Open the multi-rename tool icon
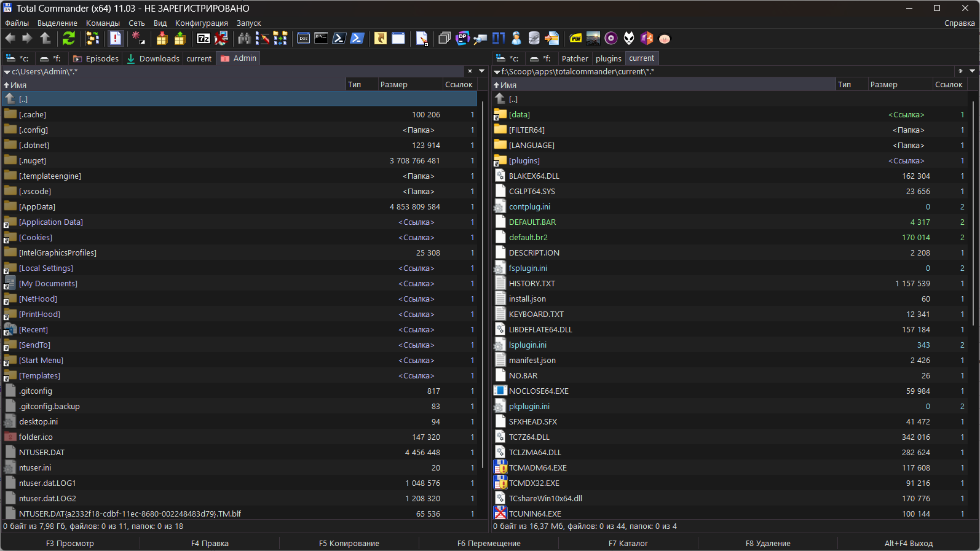Image resolution: width=980 pixels, height=551 pixels. coord(263,38)
